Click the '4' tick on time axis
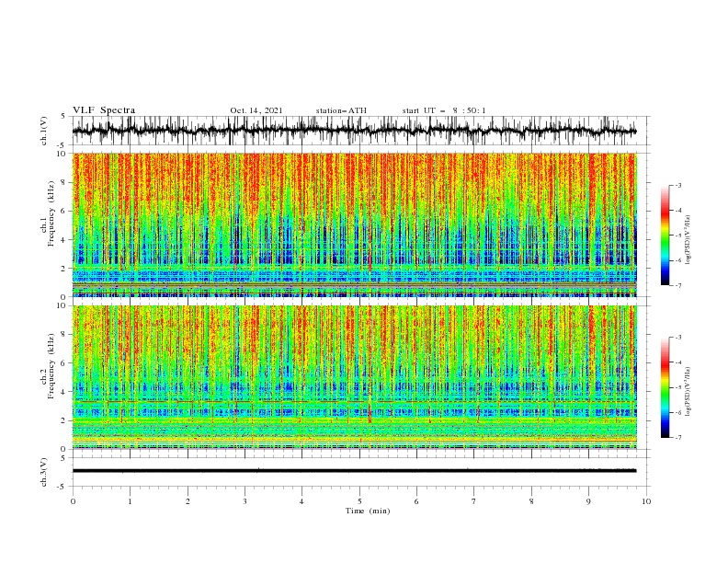 pyautogui.click(x=301, y=501)
